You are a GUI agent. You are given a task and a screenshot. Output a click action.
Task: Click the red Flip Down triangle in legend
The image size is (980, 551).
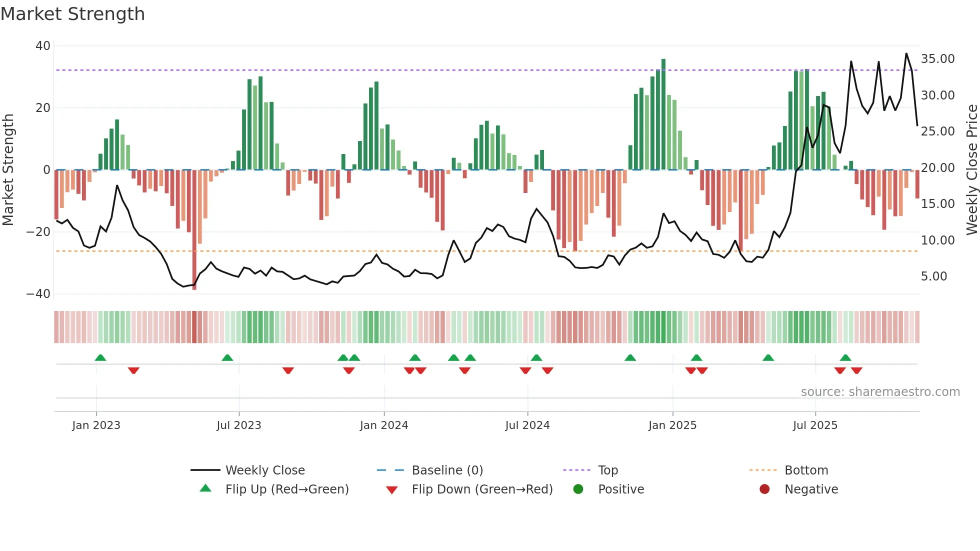(392, 490)
